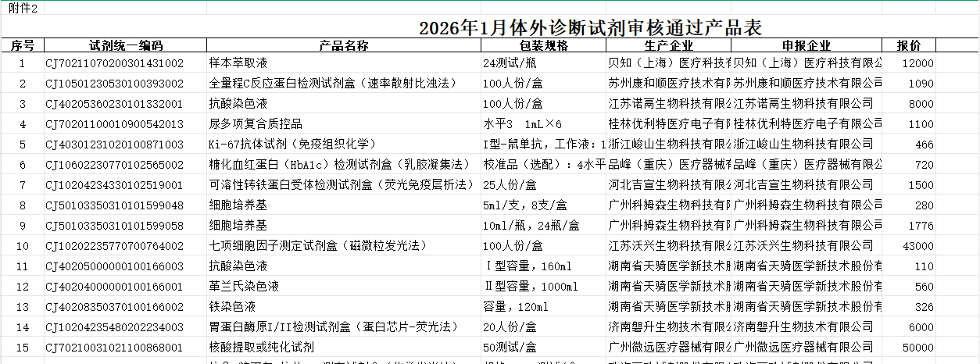Click the code cell CJ1050123053010039​3002
The image size is (980, 364).
click(x=114, y=84)
